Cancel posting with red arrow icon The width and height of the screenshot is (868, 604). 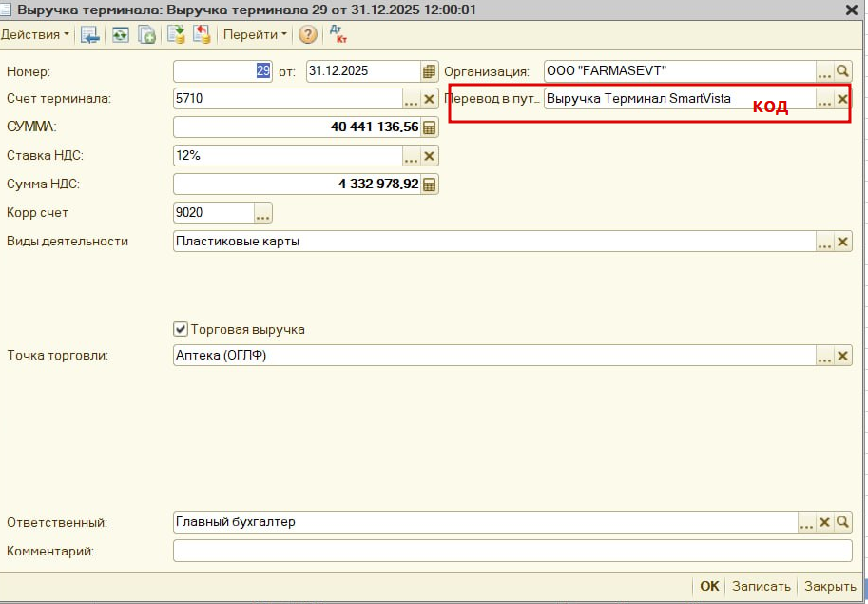coord(202,35)
